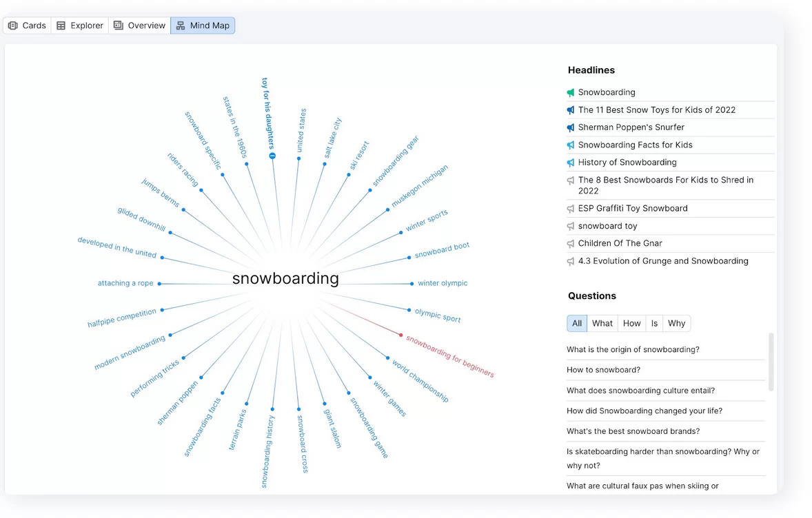Image resolution: width=812 pixels, height=518 pixels.
Task: Select the red 'snowboarding for beginners' node
Action: 449,356
